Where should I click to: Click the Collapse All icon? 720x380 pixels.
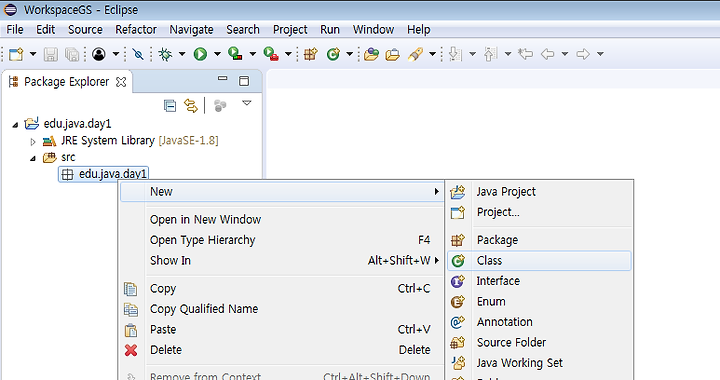(170, 106)
